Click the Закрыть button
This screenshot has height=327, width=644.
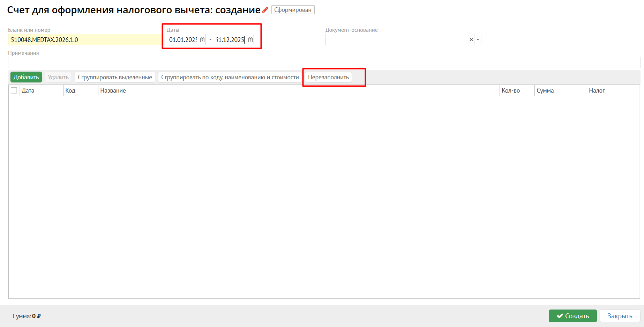(x=620, y=316)
